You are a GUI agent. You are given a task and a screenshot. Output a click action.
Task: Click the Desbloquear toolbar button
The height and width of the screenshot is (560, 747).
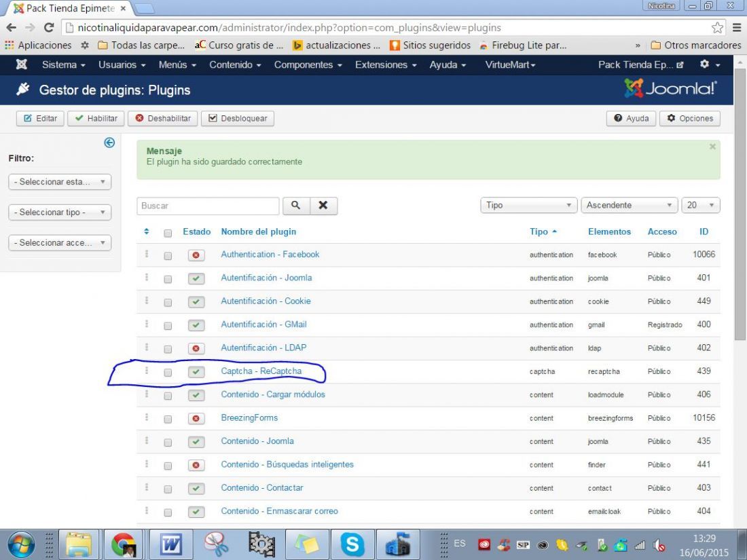click(238, 119)
